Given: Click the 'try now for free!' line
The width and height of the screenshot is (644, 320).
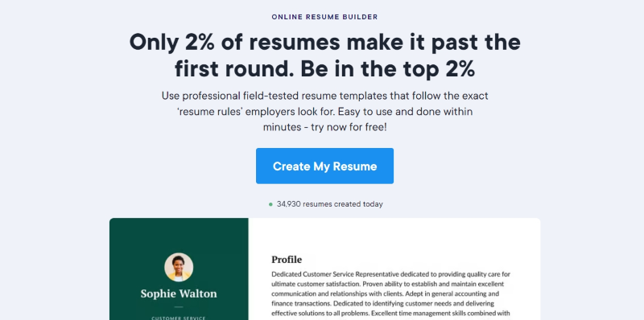Looking at the screenshot, I should point(349,127).
